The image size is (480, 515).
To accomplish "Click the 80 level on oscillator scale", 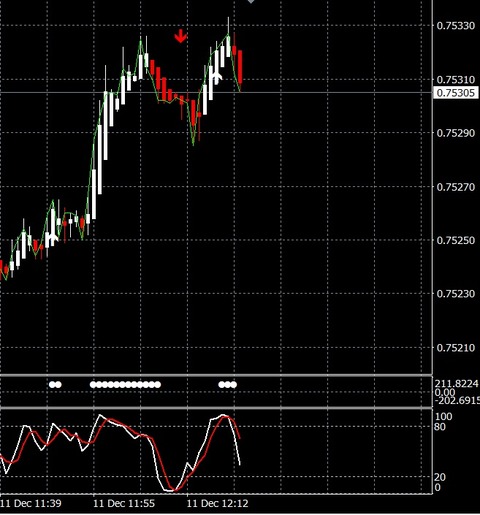I will [x=440, y=427].
